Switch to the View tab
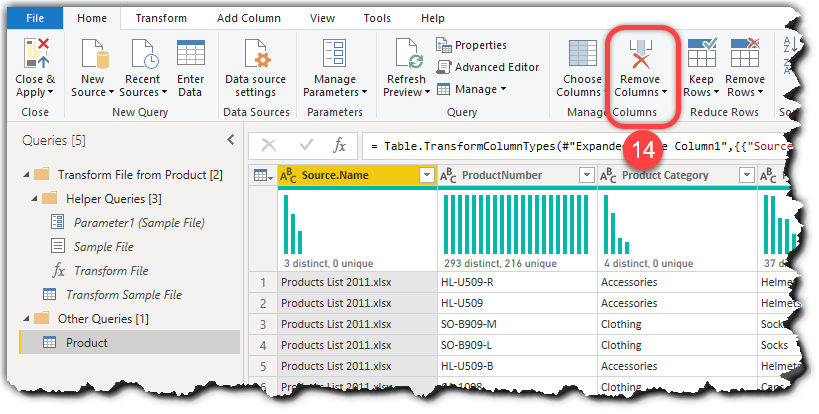Screen dimensions: 819x414 pyautogui.click(x=322, y=18)
